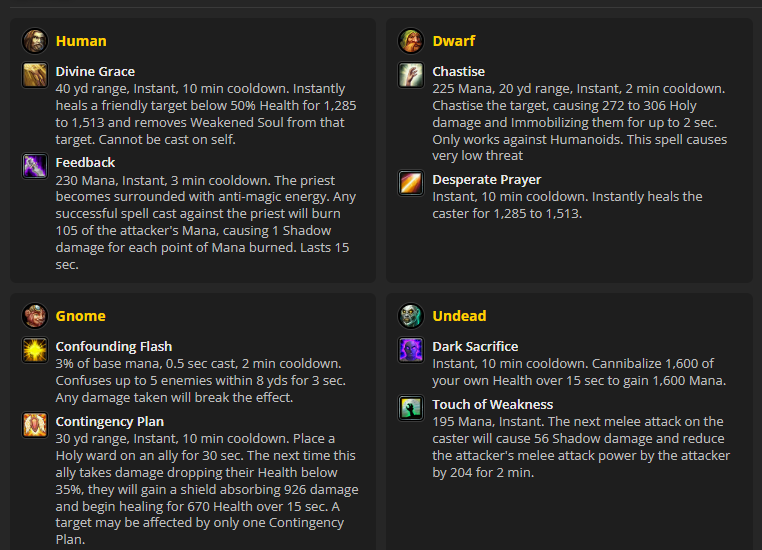Open the Divine Grace spell name
The height and width of the screenshot is (550, 762).
coord(95,71)
